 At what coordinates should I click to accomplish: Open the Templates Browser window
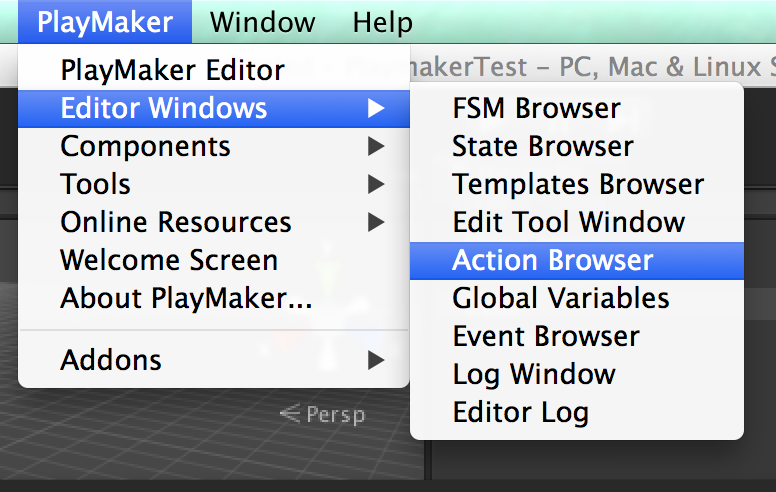pos(577,185)
